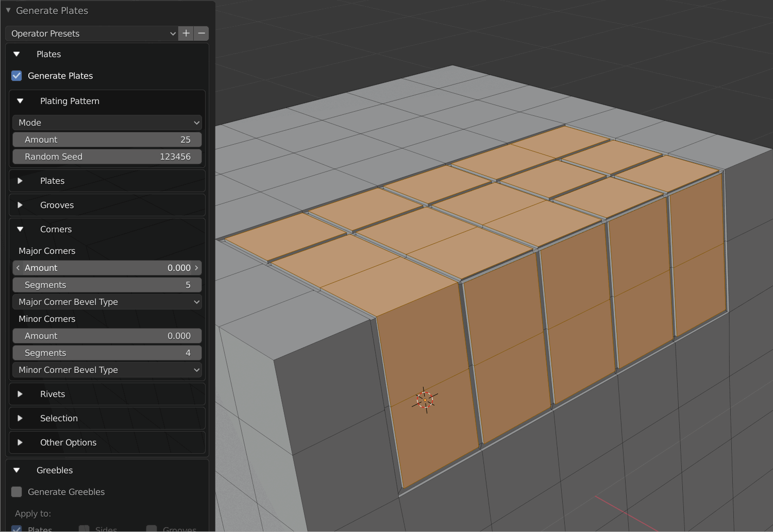Collapse the Corners subpanel
773x532 pixels.
point(20,229)
